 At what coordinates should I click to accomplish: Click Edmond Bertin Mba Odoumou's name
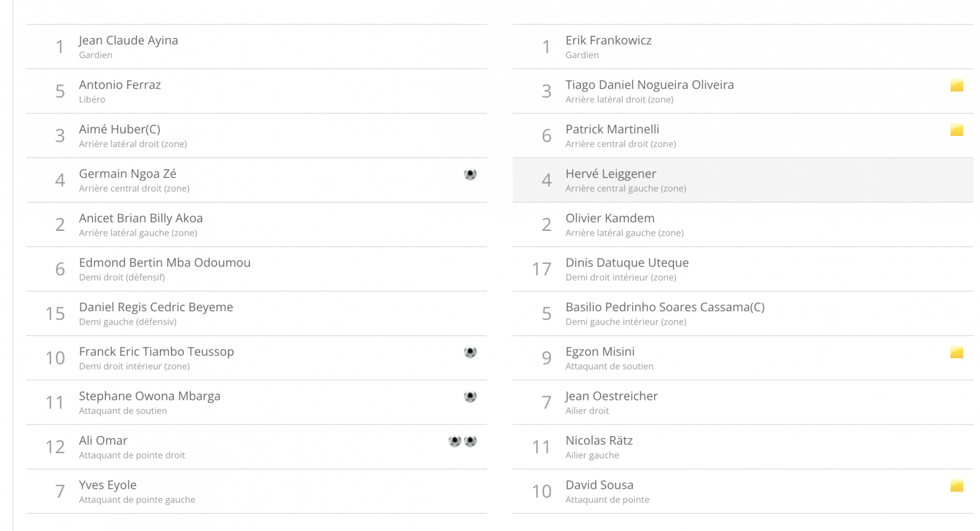point(165,263)
